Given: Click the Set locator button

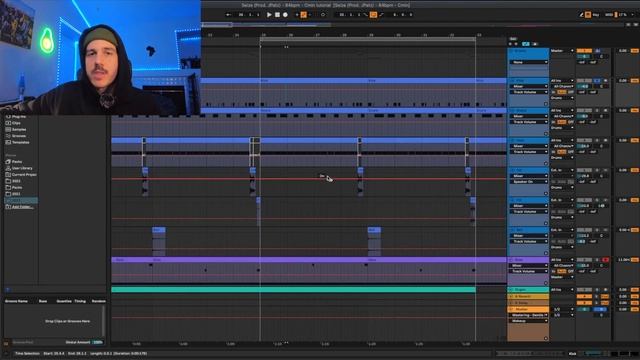Looking at the screenshot, I should pyautogui.click(x=513, y=39).
